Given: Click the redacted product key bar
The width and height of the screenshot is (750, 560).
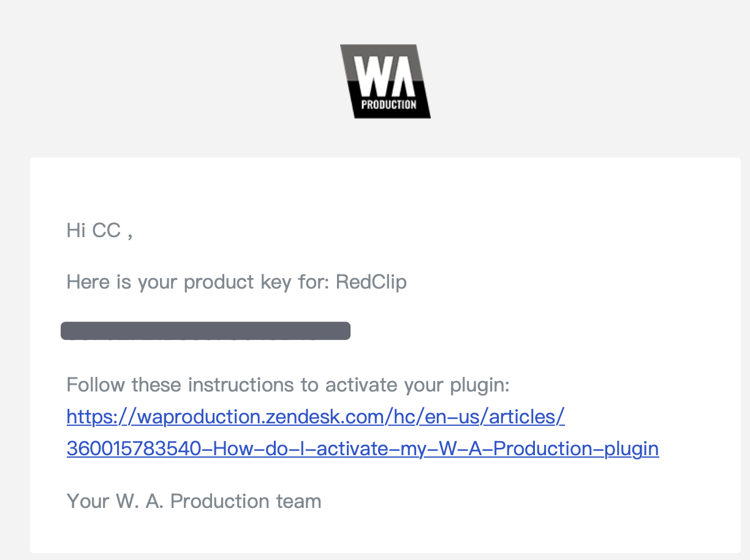Looking at the screenshot, I should (206, 331).
